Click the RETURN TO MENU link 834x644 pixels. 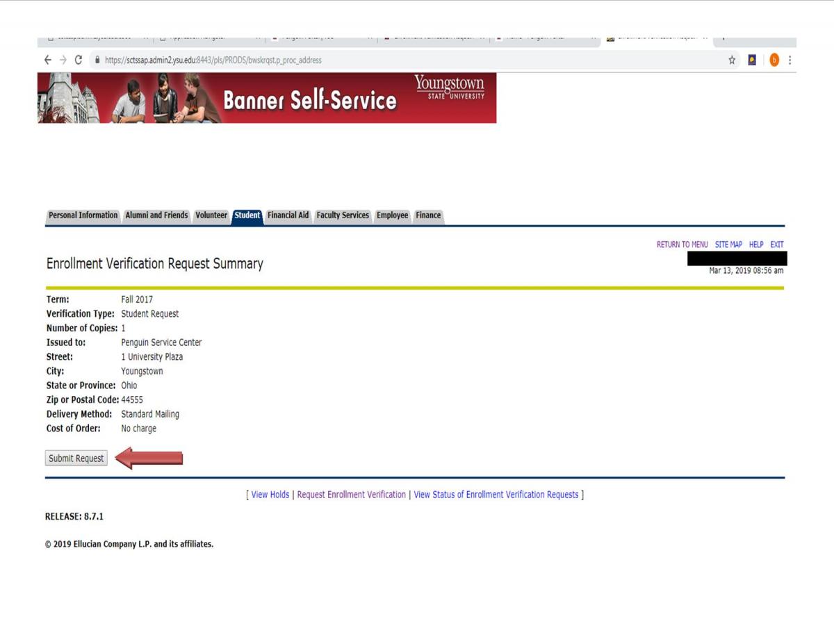tap(682, 245)
